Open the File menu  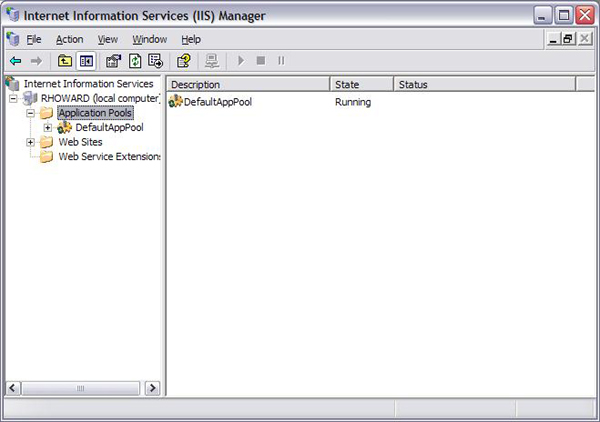(34, 39)
